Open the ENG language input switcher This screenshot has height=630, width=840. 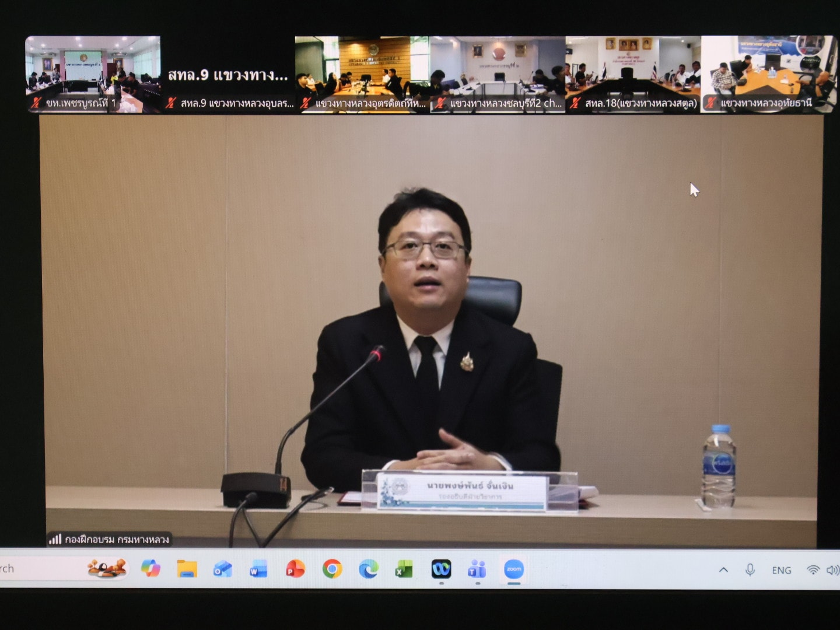coord(781,570)
